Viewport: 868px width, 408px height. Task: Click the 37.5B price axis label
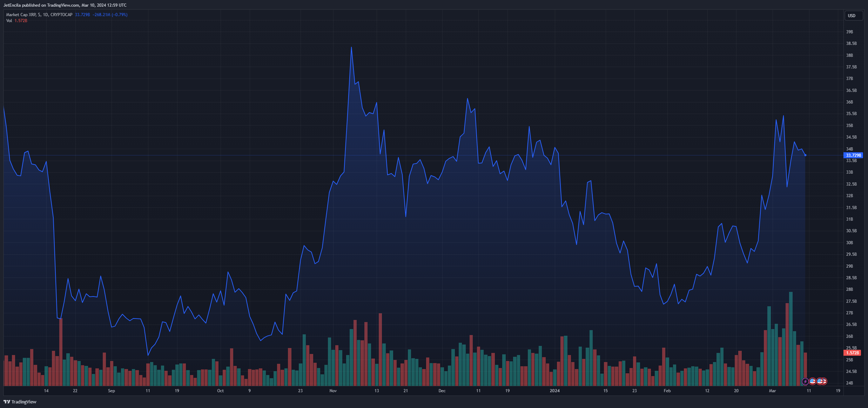(x=851, y=67)
